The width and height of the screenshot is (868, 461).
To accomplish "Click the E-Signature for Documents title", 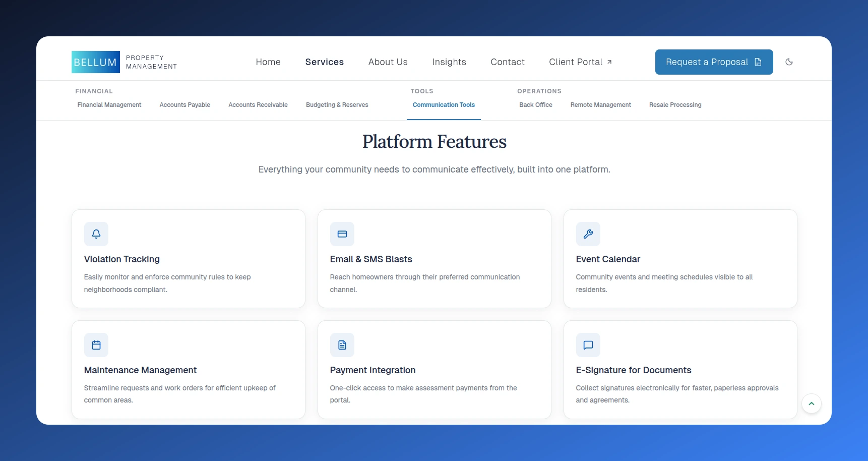I will click(634, 370).
